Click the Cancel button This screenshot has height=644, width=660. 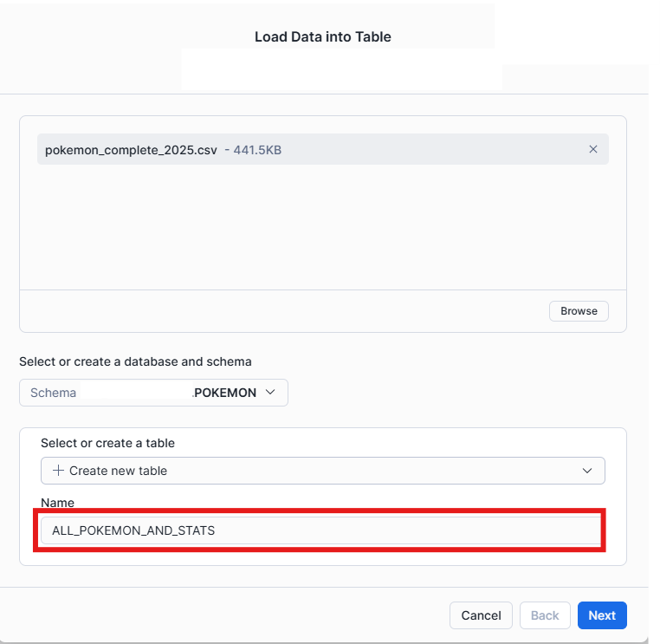coord(481,615)
